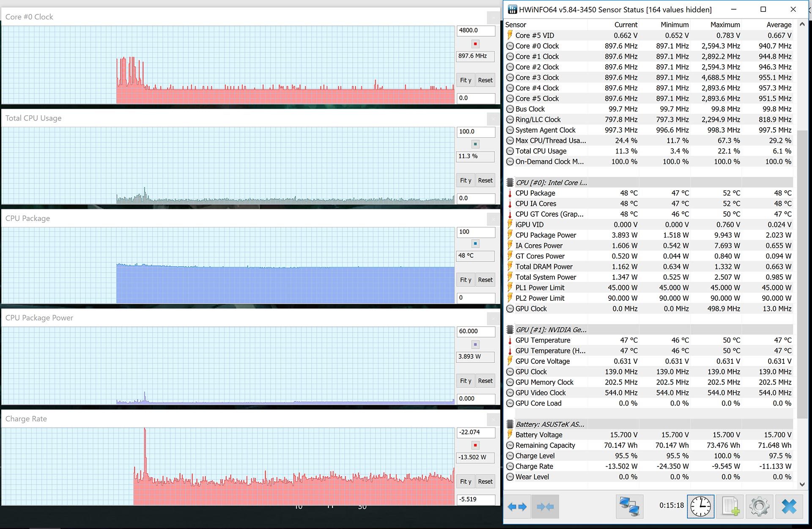Click Reset in Core #0 Clock graph
Screen dimensions: 812x529
click(x=485, y=80)
